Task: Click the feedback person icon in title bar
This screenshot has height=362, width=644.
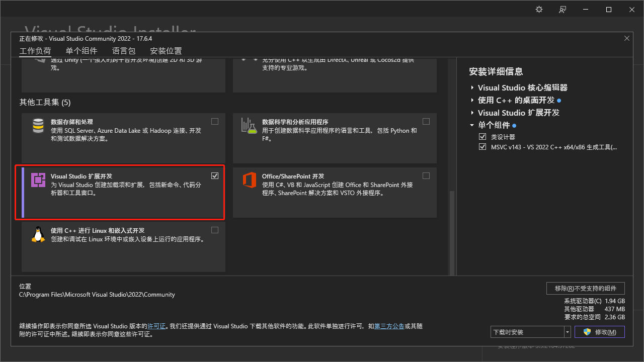Action: [562, 10]
